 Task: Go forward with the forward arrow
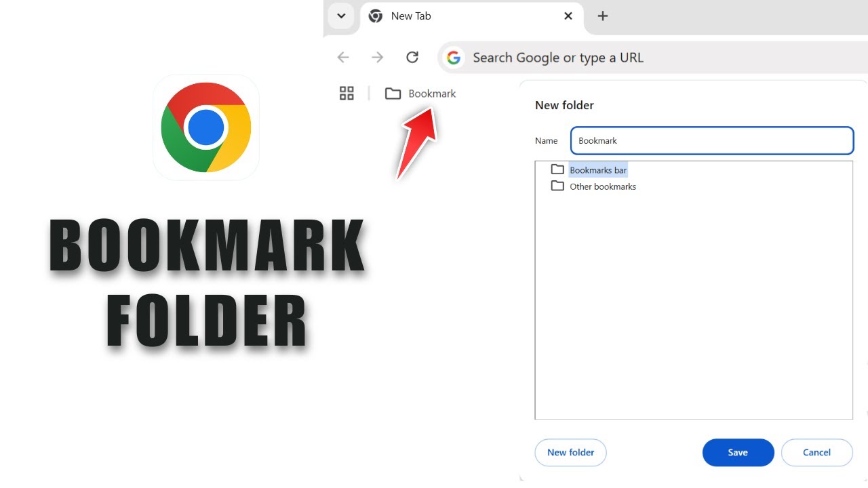(x=378, y=58)
